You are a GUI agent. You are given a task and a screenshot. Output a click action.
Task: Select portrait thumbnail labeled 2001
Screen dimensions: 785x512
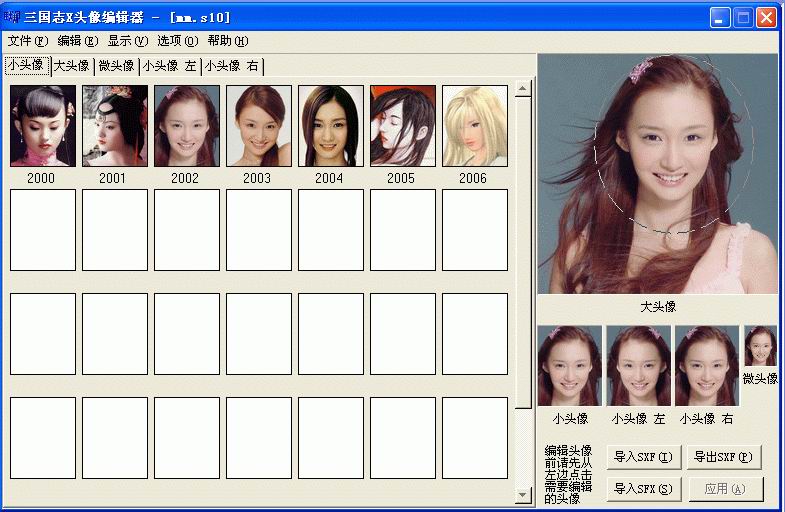(x=115, y=126)
